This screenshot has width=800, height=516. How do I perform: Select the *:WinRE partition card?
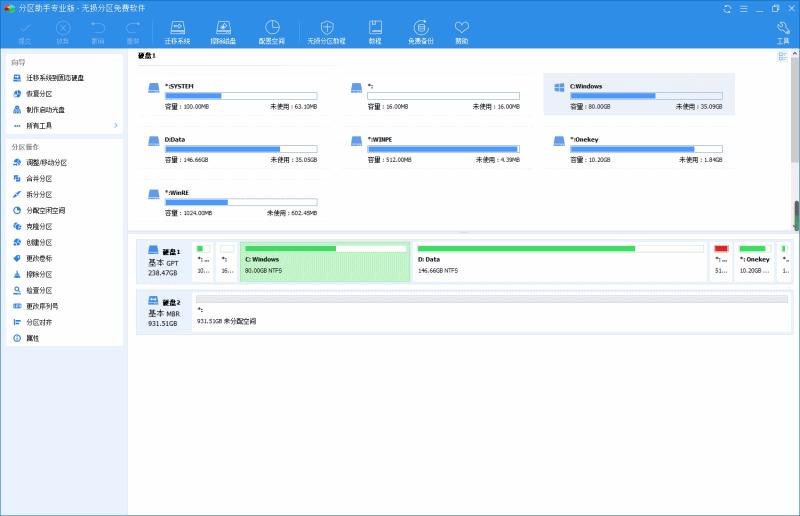coord(233,202)
